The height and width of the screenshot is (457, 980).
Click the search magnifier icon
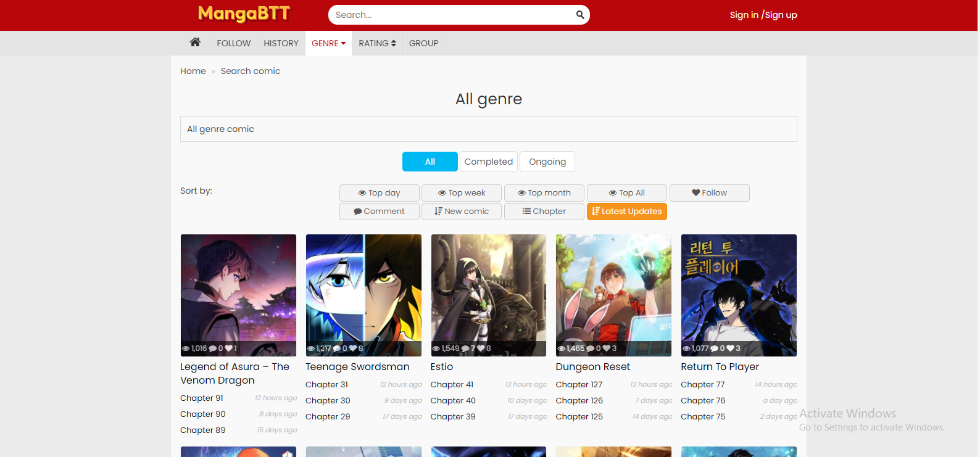[579, 15]
